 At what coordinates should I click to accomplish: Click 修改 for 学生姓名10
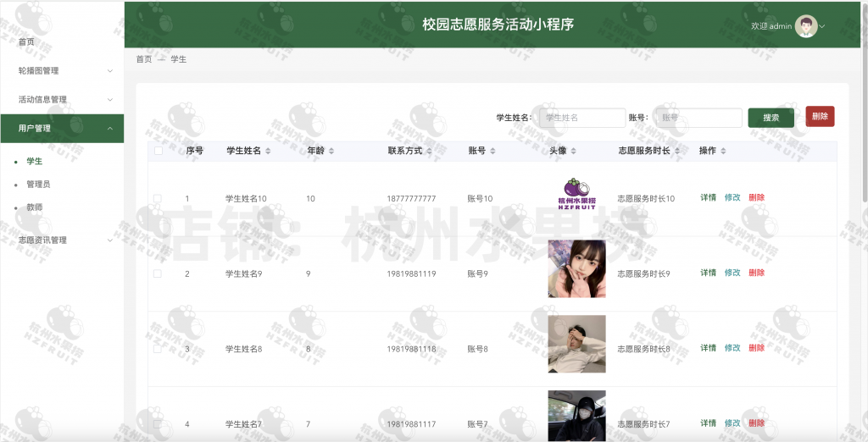[732, 197]
